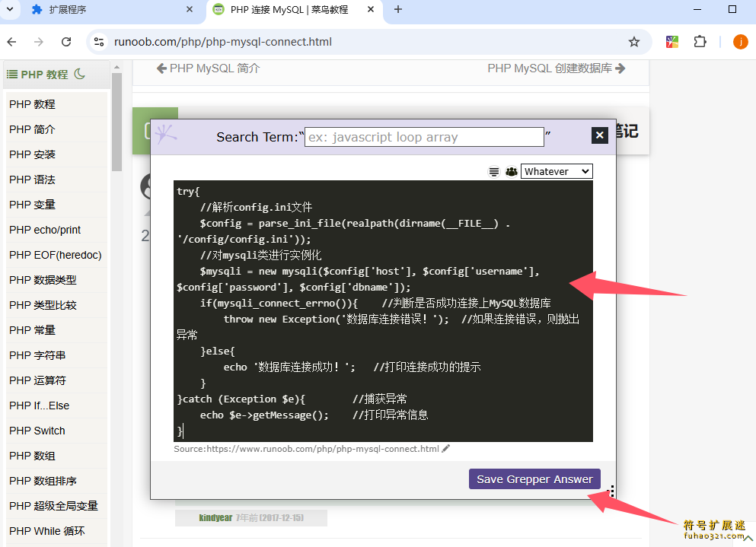This screenshot has height=547, width=756.
Task: Go back in browser history
Action: pos(12,42)
